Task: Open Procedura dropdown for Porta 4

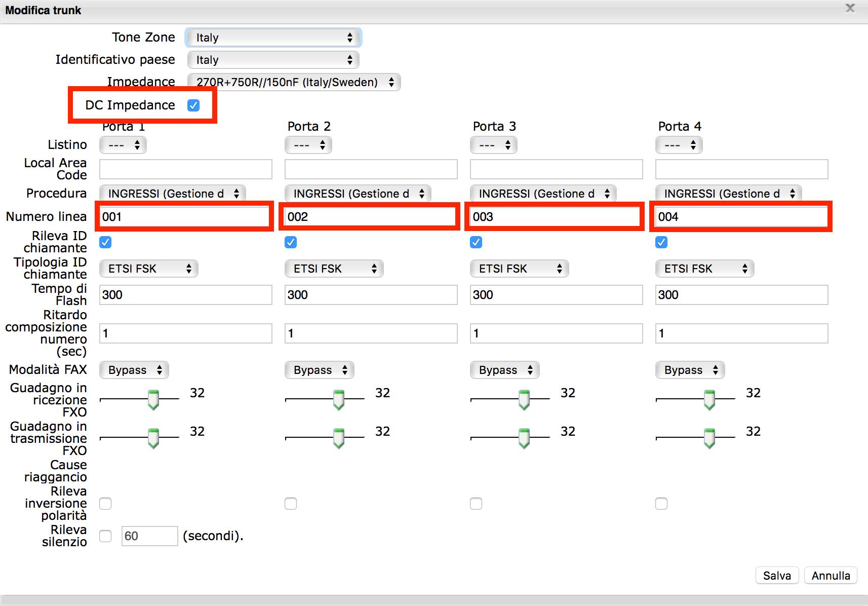Action: coord(728,194)
